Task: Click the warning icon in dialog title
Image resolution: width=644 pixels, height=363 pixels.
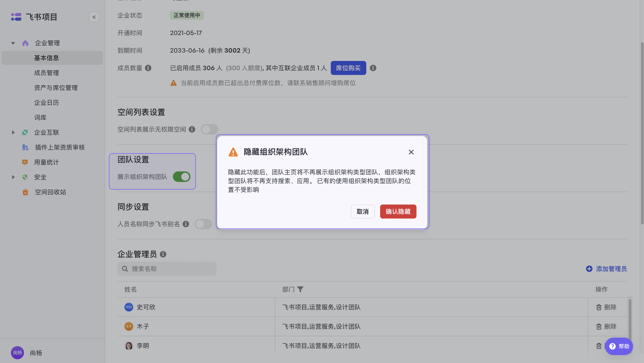Action: point(233,152)
